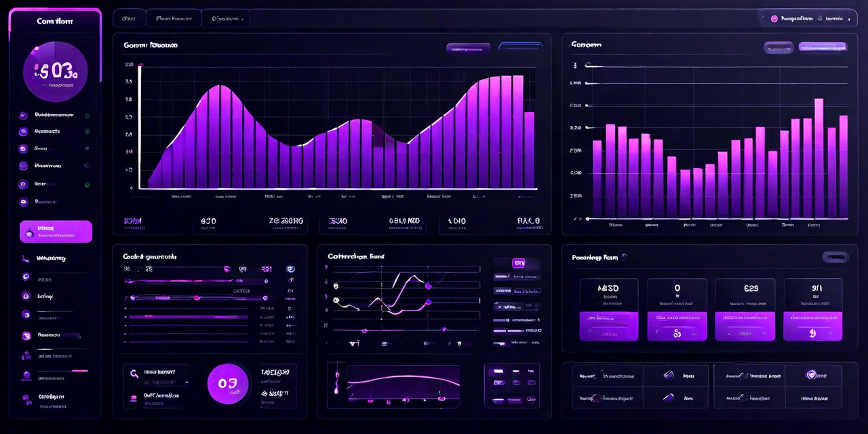Click the pink slider handle on second progress track
Image resolution: width=868 pixels, height=434 pixels.
[x=197, y=298]
